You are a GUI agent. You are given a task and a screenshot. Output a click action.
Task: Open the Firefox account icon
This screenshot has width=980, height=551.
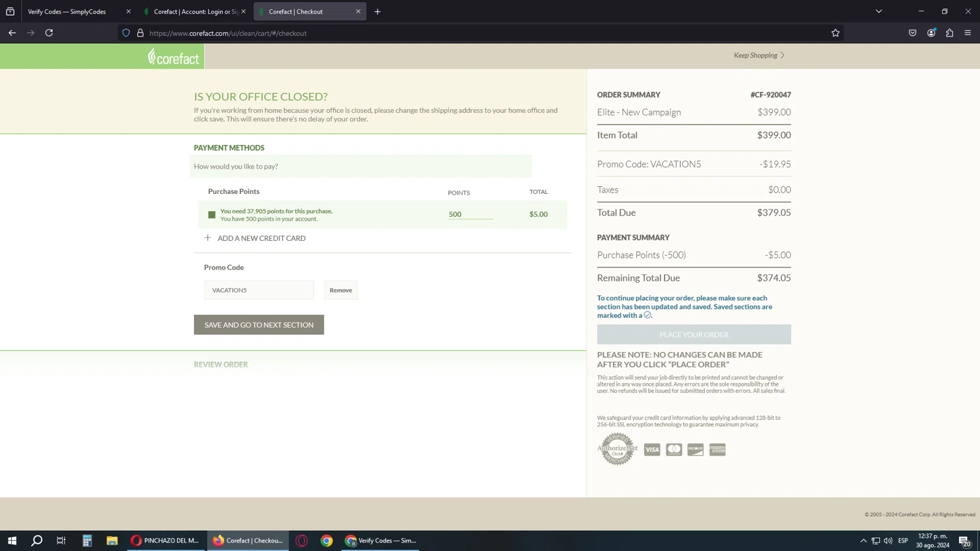click(x=931, y=33)
